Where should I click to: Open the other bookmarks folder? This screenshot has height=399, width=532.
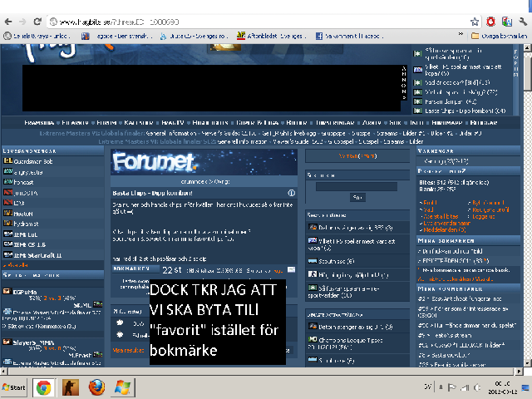pos(500,36)
